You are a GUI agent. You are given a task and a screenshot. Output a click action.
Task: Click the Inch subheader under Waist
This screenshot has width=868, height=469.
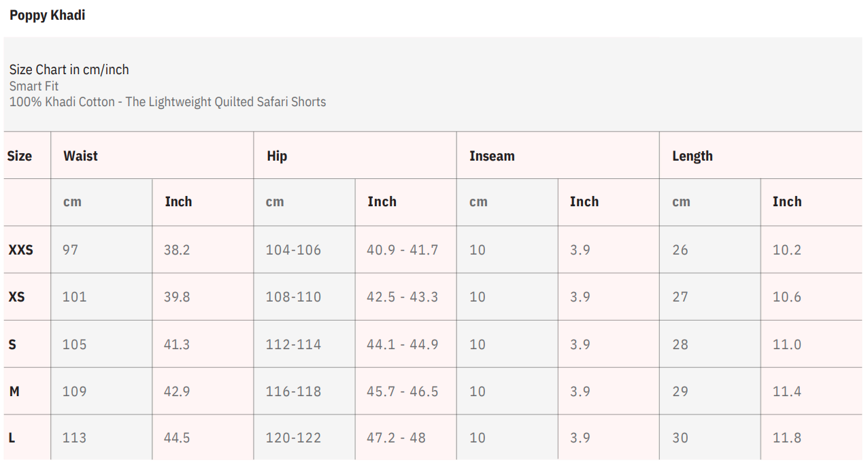(x=178, y=201)
